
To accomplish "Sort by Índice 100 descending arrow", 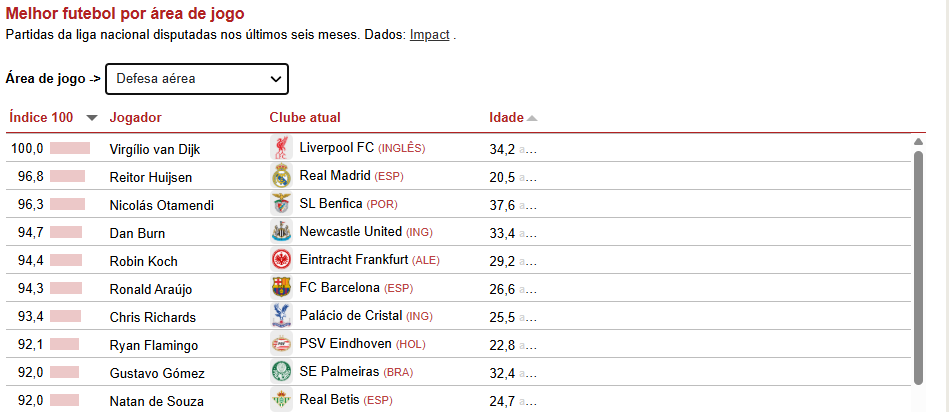I will pos(92,118).
